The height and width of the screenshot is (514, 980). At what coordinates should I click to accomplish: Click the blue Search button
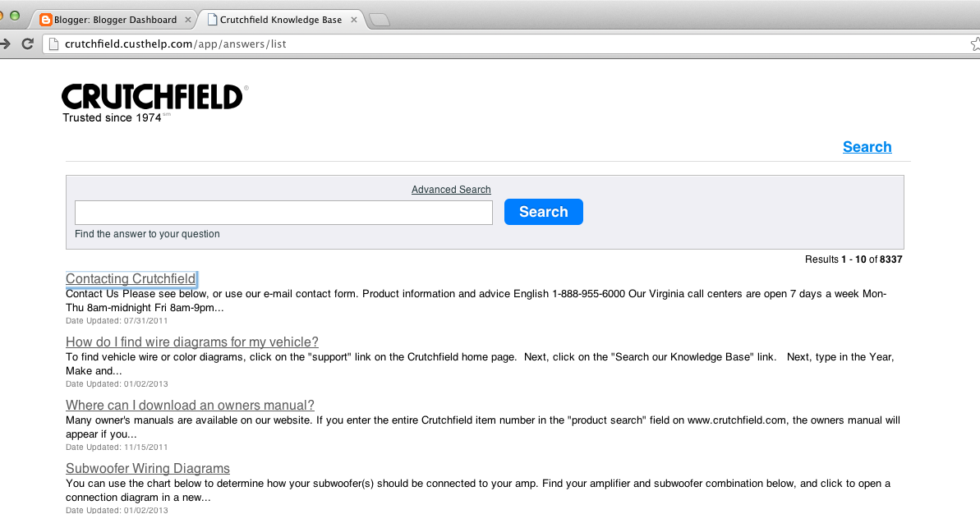click(544, 212)
